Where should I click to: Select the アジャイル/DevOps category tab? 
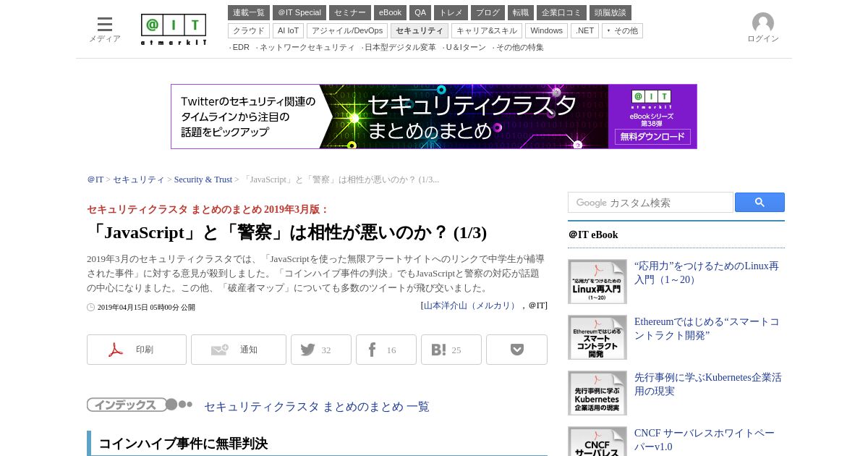point(347,30)
